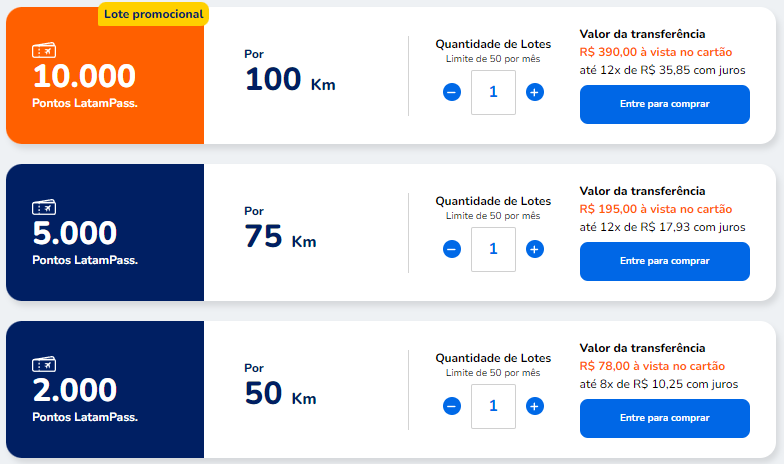784x464 pixels.
Task: Click ticket icon on 5.000 points card
Action: 44,208
